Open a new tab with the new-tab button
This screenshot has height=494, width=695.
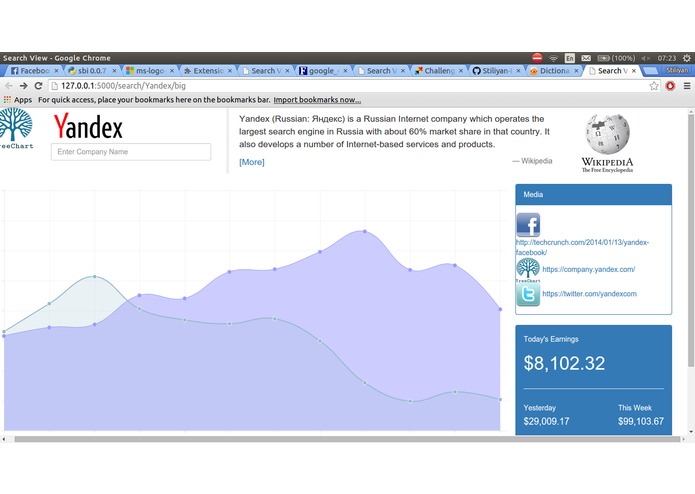[x=650, y=71]
